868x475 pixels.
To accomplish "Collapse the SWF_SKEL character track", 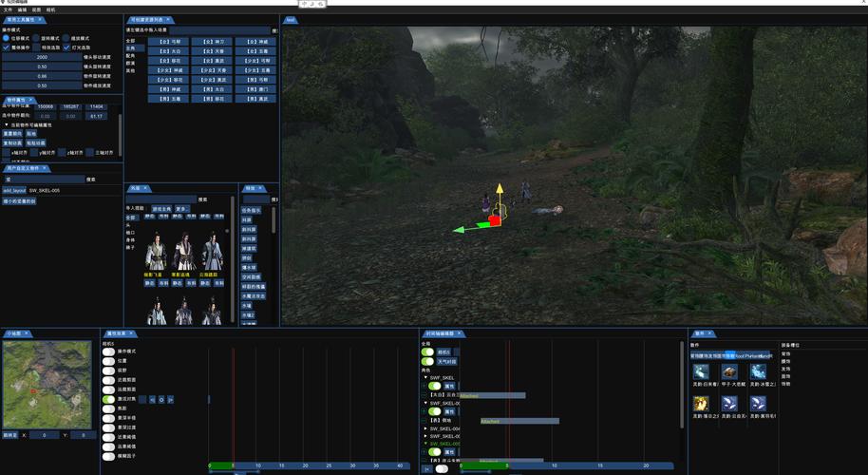I will tap(425, 377).
